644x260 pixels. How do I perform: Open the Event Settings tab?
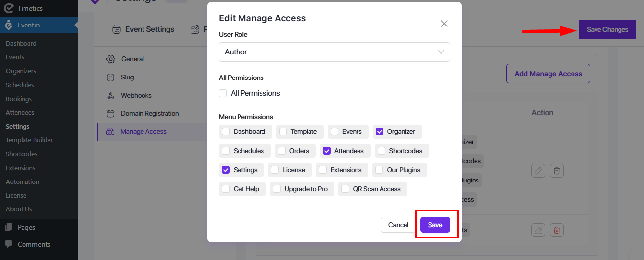pos(143,29)
